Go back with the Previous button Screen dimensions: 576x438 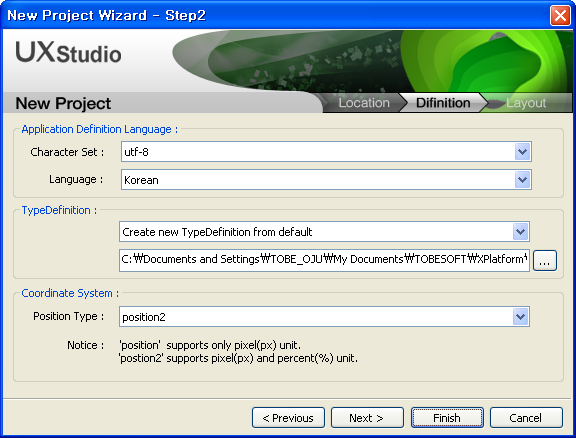tap(288, 418)
